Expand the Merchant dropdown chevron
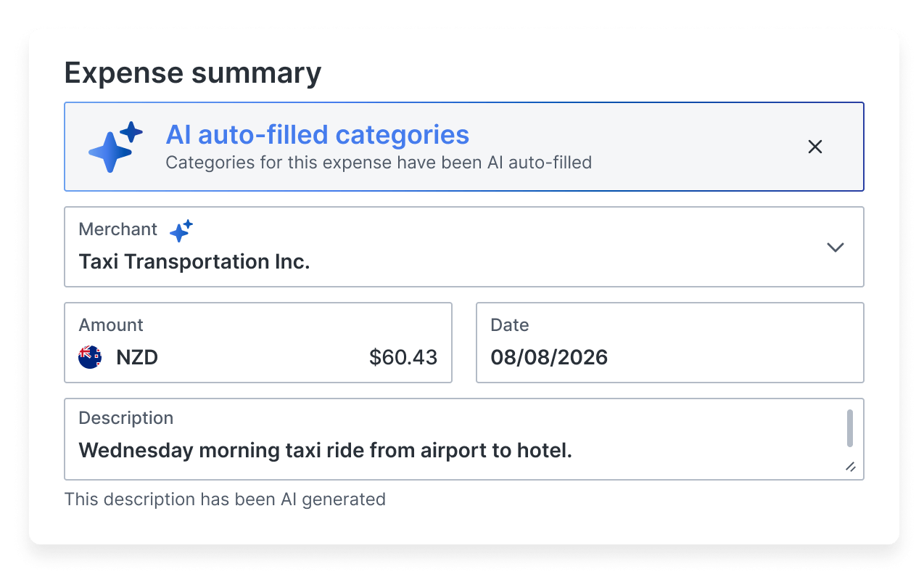The height and width of the screenshot is (572, 924). coord(836,248)
